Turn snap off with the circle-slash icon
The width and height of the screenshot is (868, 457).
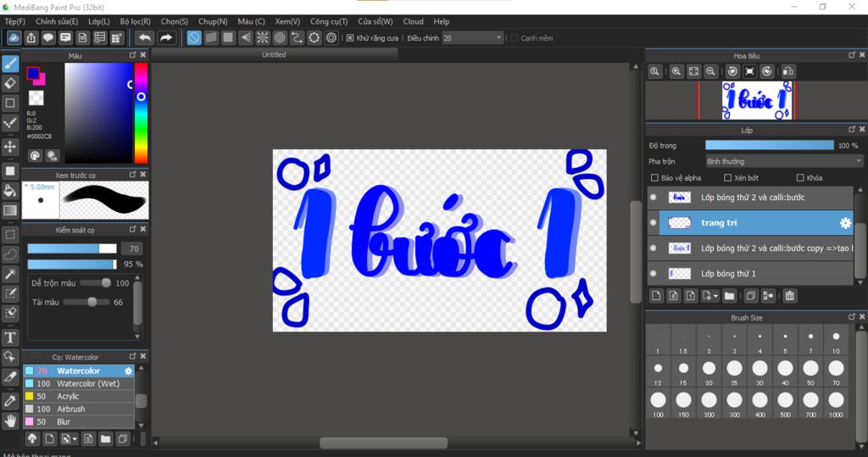pyautogui.click(x=194, y=37)
